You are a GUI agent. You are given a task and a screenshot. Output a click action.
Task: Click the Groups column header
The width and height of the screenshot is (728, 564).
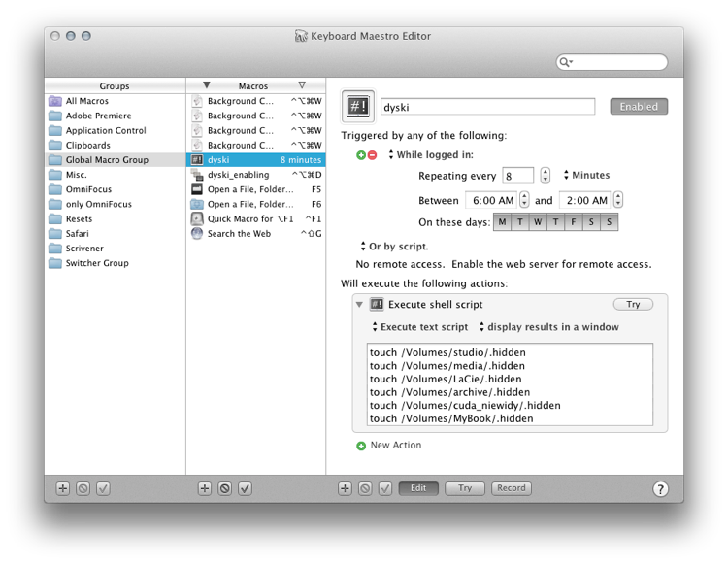115,85
